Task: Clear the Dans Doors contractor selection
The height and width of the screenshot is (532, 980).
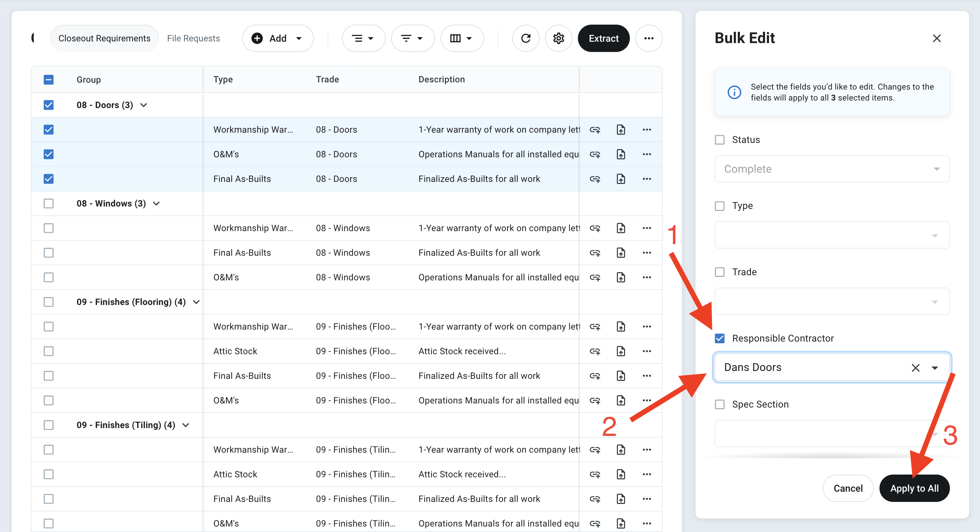Action: coord(915,367)
